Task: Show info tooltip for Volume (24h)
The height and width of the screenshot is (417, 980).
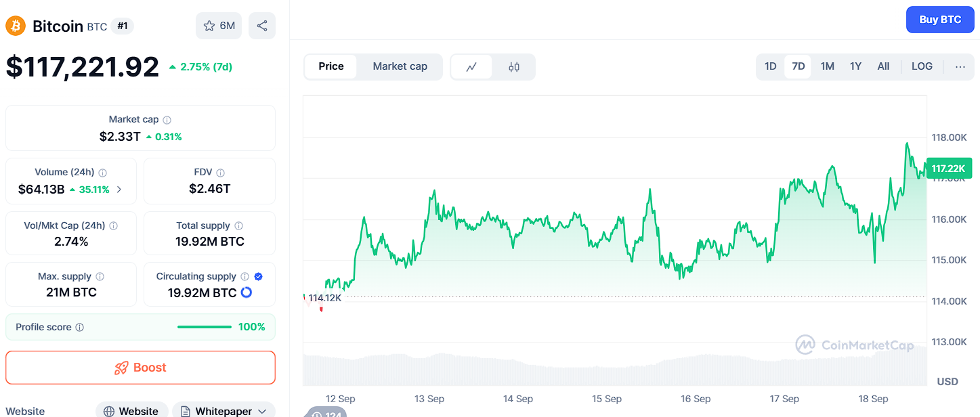Action: (103, 173)
